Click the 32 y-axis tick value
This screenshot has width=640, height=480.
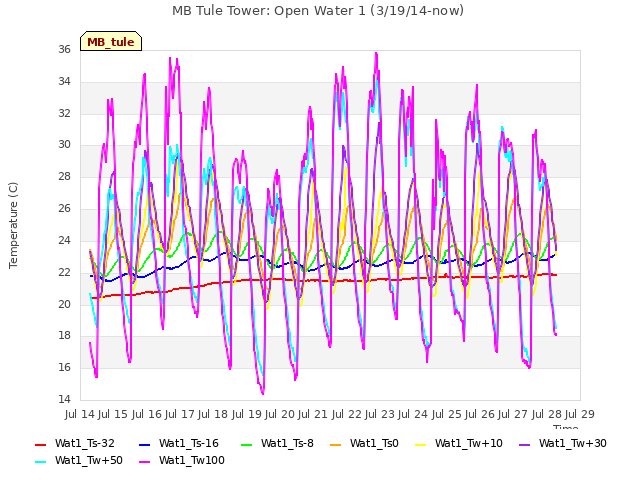(x=64, y=113)
